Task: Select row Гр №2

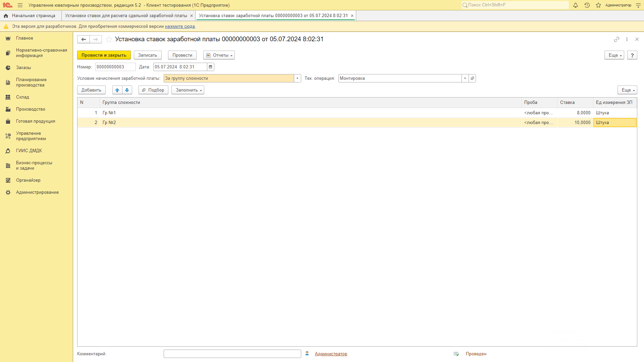Action: pyautogui.click(x=357, y=123)
